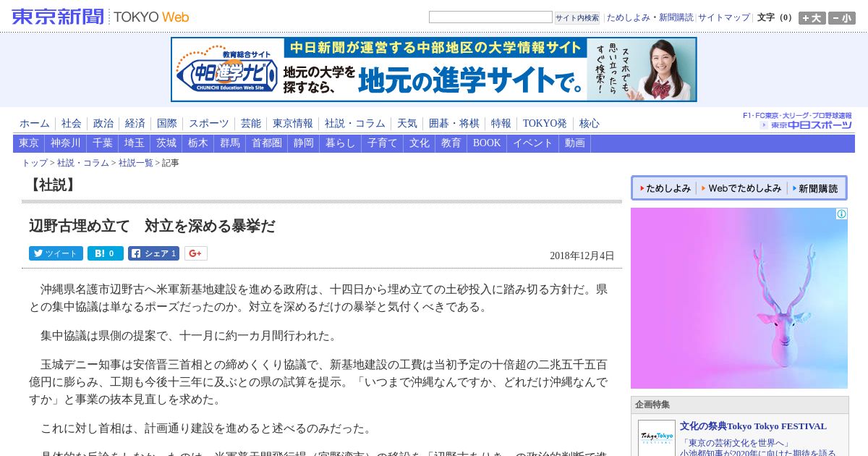Open the ad info icon on the deer advertisement

[841, 214]
